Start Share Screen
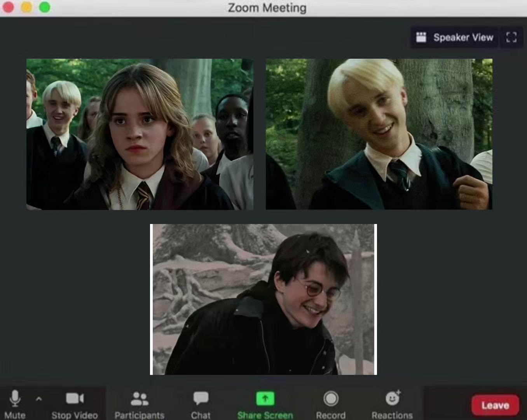Viewport: 527px width, 420px height. pos(265,404)
